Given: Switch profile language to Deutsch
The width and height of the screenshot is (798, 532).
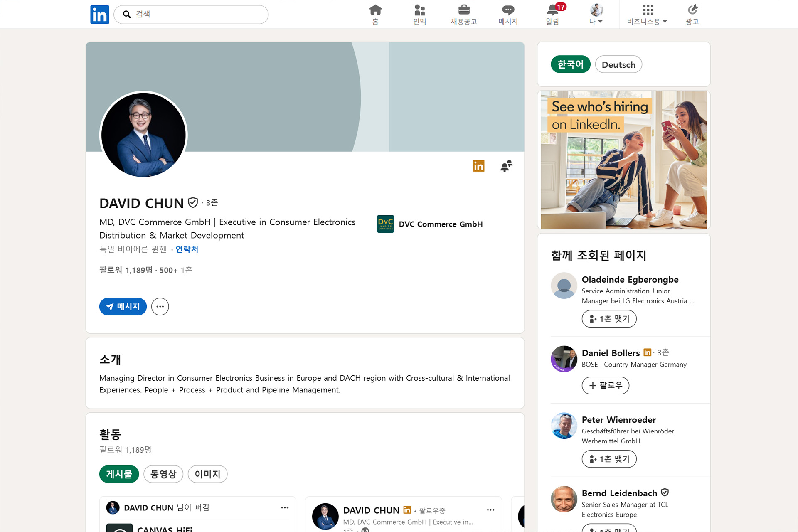Looking at the screenshot, I should [618, 64].
